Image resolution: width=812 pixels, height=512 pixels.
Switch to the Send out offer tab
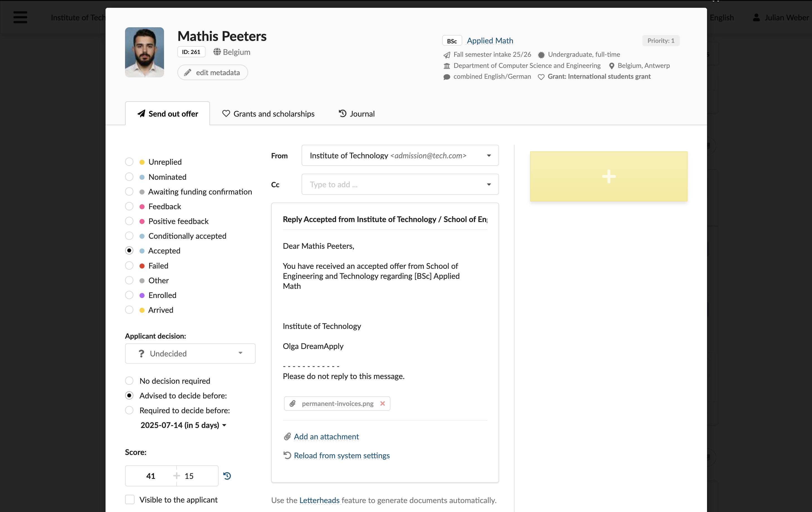[168, 114]
